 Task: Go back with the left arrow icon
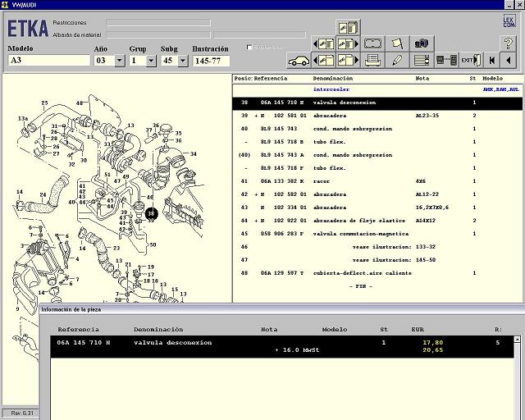pyautogui.click(x=509, y=61)
